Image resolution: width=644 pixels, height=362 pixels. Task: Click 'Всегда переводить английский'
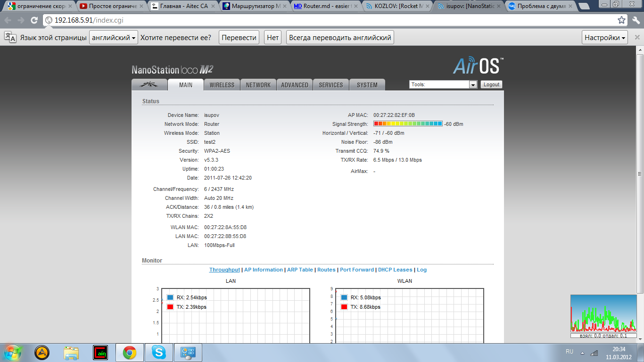click(x=340, y=38)
